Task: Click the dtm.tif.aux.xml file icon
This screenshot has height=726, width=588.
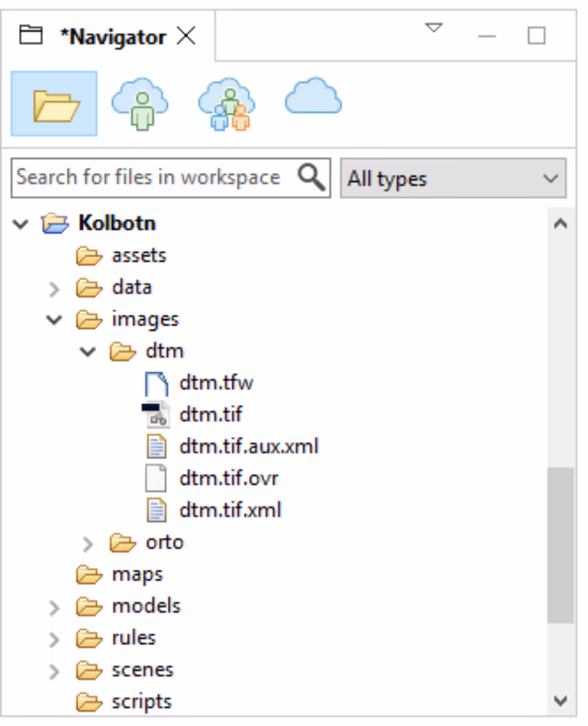Action: click(x=156, y=447)
